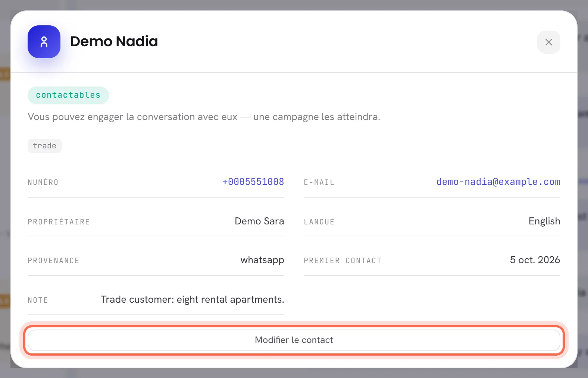The width and height of the screenshot is (588, 378).
Task: Click the LANGUE field label
Action: [319, 222]
